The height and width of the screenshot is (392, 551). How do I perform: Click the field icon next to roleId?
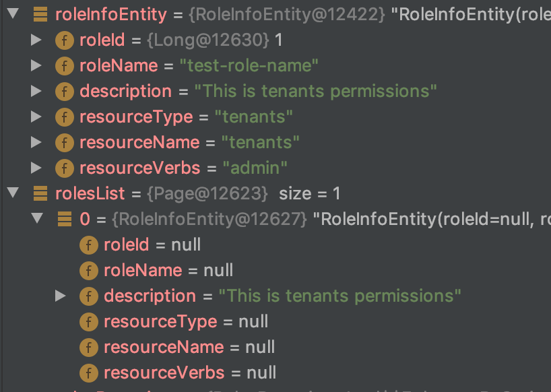[x=64, y=40]
